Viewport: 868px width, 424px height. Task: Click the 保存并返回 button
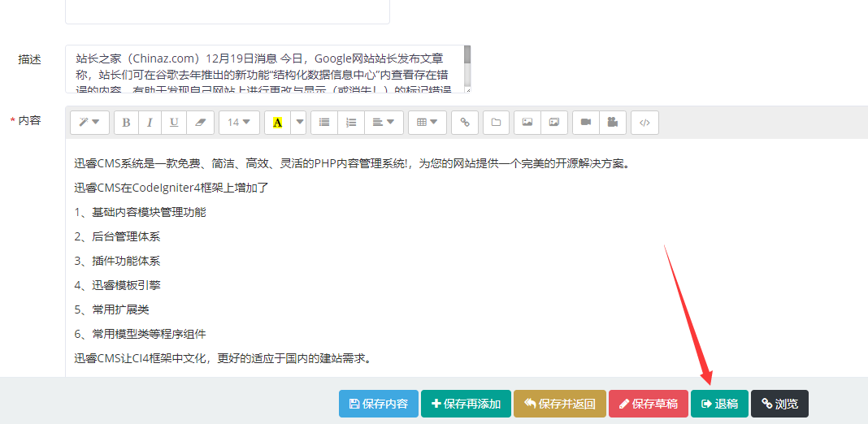click(560, 404)
